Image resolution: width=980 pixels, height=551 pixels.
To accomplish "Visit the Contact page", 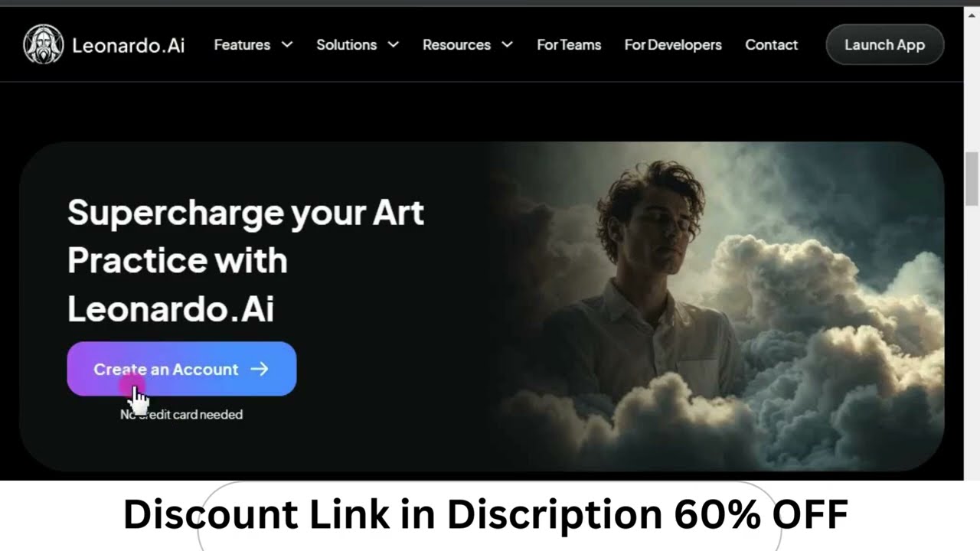I will point(772,44).
